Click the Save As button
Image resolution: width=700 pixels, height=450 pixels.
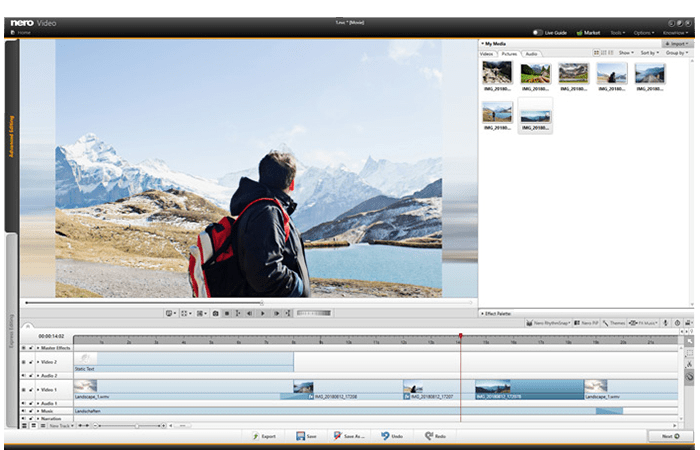[350, 436]
